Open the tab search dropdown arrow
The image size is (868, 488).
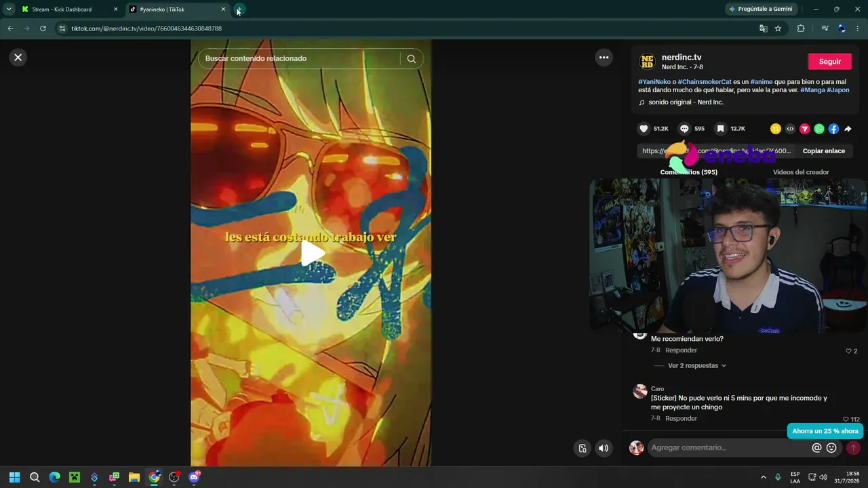[9, 9]
